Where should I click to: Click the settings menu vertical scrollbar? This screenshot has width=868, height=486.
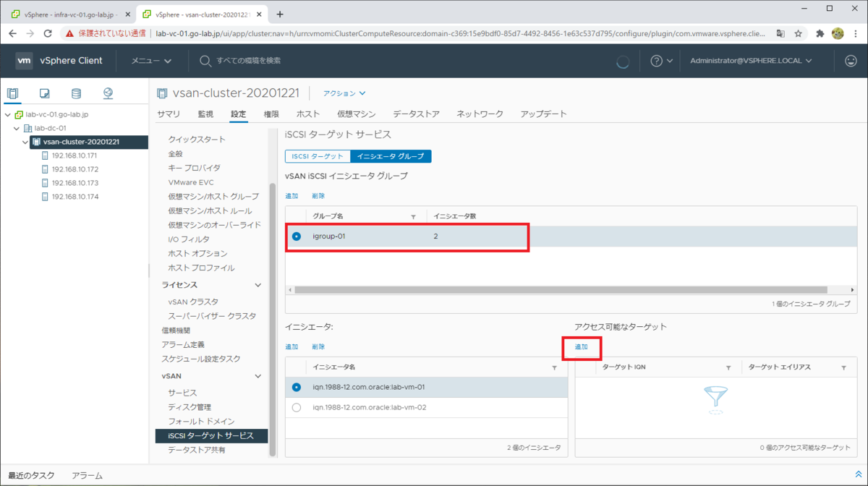[273, 318]
